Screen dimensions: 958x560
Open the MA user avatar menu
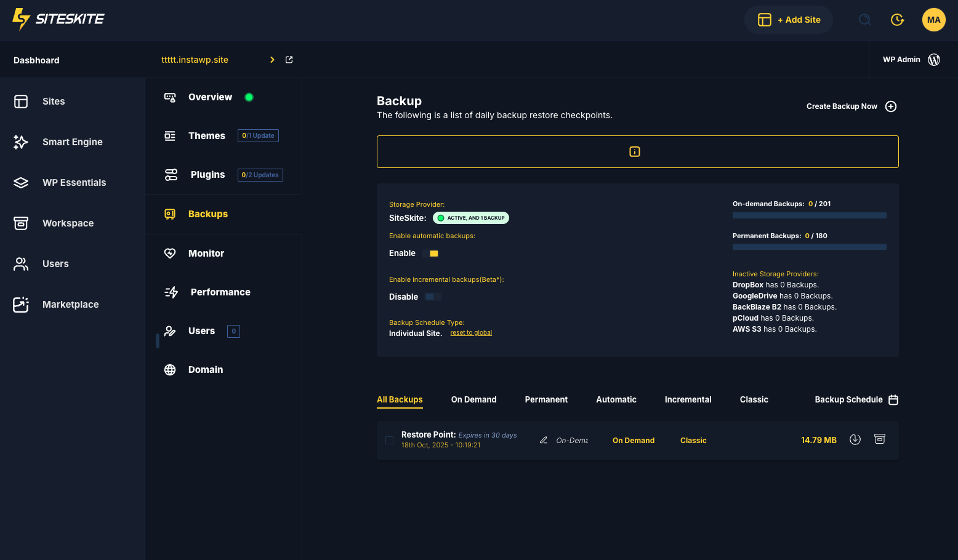click(x=933, y=20)
